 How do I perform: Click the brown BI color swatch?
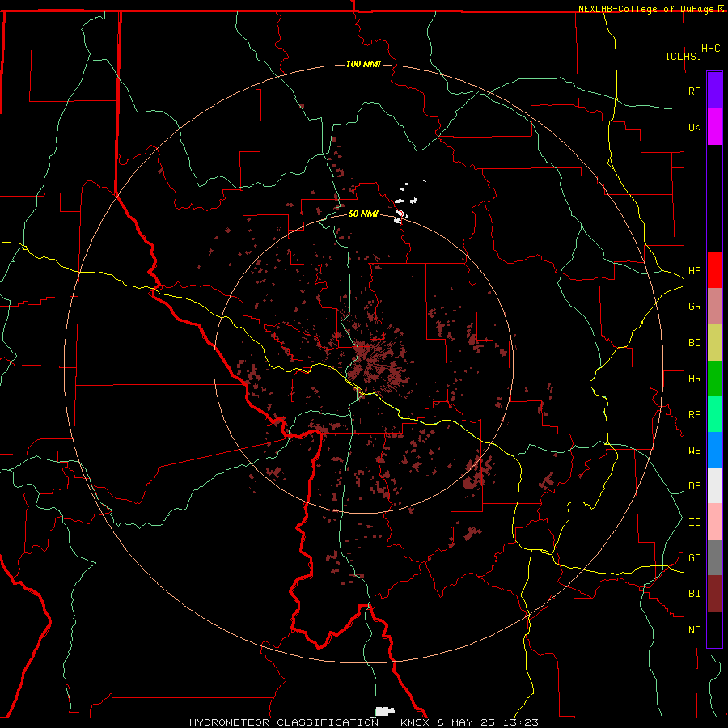[714, 594]
